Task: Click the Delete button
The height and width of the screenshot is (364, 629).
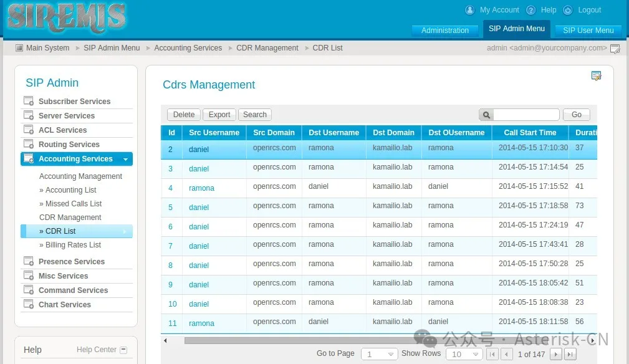Action: click(184, 115)
